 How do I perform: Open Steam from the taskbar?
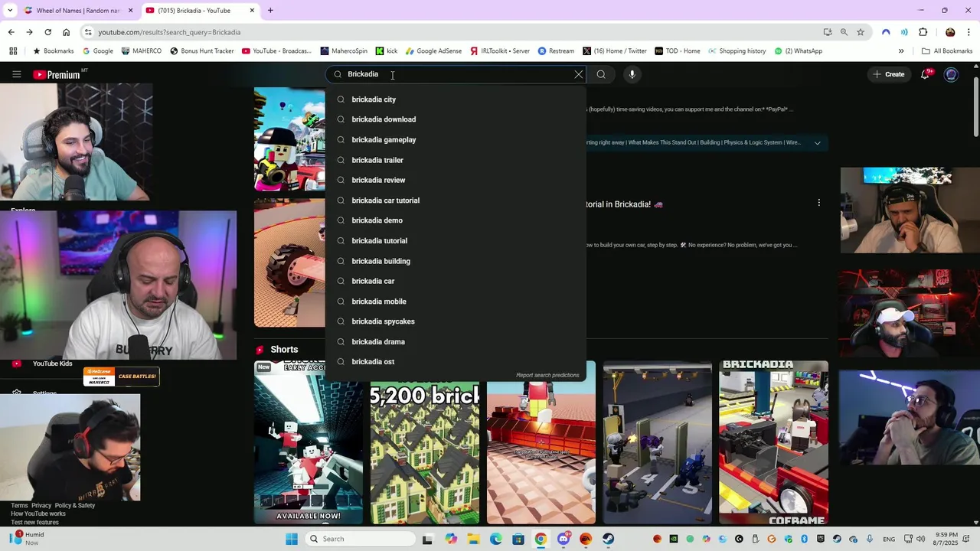pyautogui.click(x=608, y=539)
